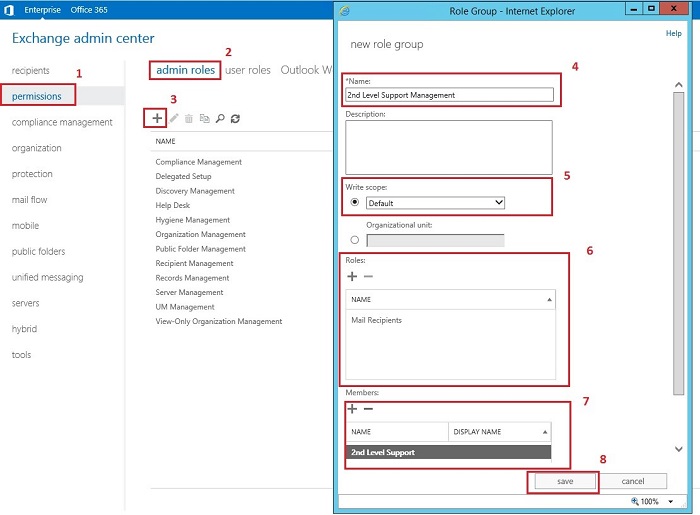The image size is (700, 515).
Task: Click the save button
Action: pyautogui.click(x=565, y=481)
